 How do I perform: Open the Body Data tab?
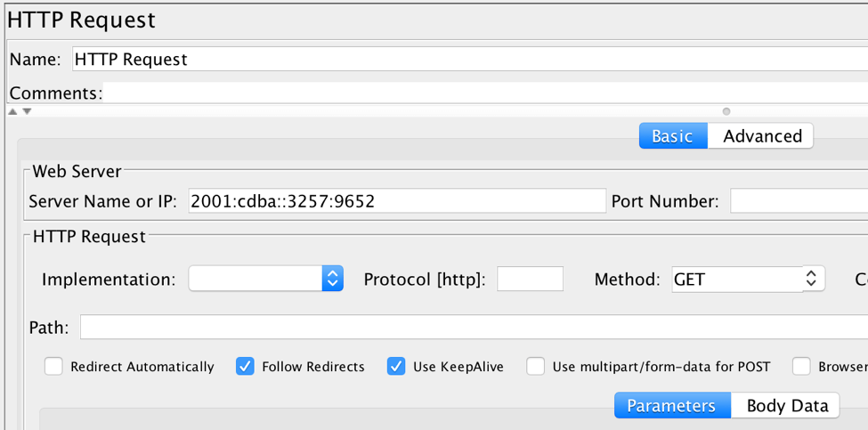pyautogui.click(x=785, y=406)
